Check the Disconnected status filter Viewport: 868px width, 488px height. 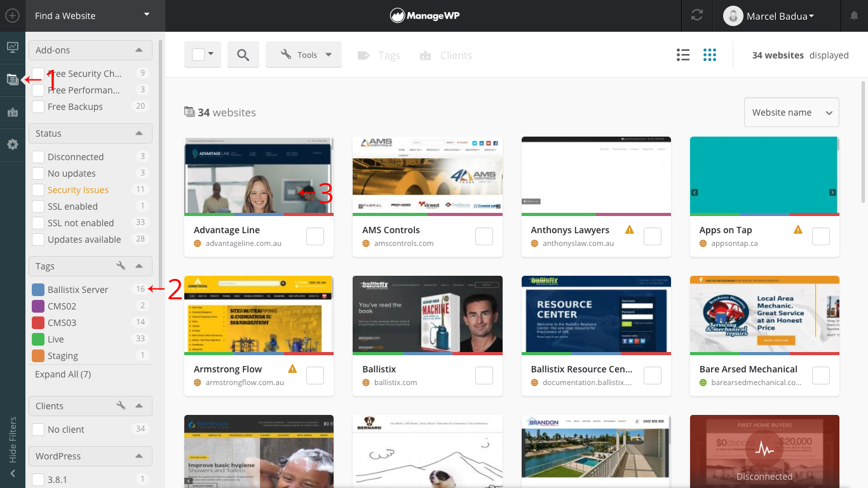coord(38,157)
